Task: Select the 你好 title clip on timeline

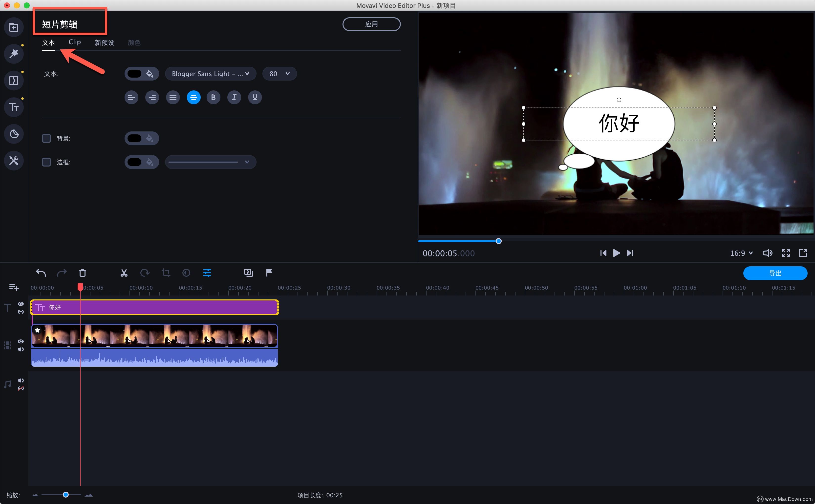Action: (155, 307)
